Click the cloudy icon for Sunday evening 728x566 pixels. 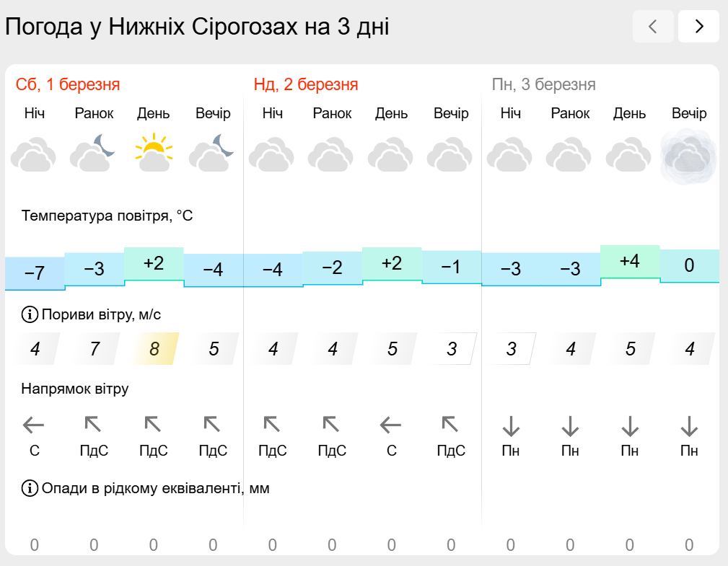[x=450, y=154]
